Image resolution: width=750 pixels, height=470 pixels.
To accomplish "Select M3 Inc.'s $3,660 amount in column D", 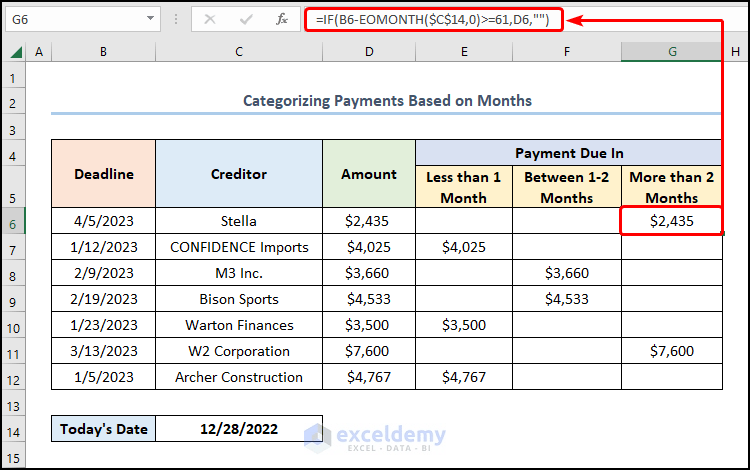I will [369, 273].
